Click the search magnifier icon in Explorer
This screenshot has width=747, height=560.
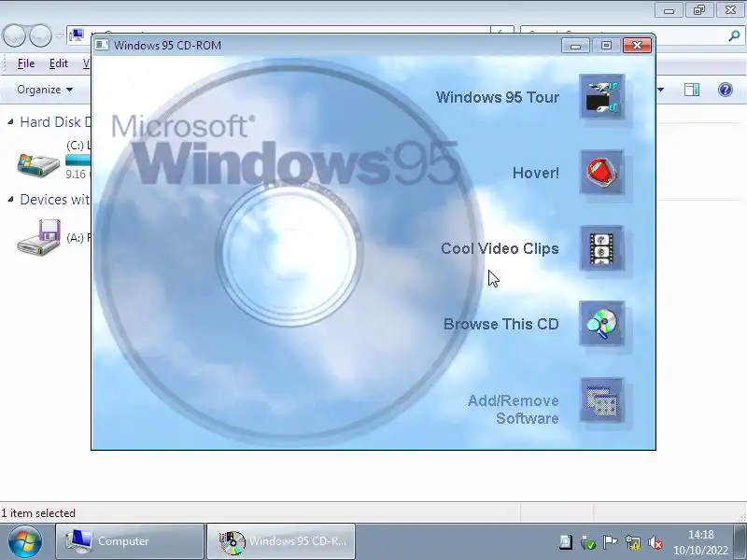(x=735, y=35)
